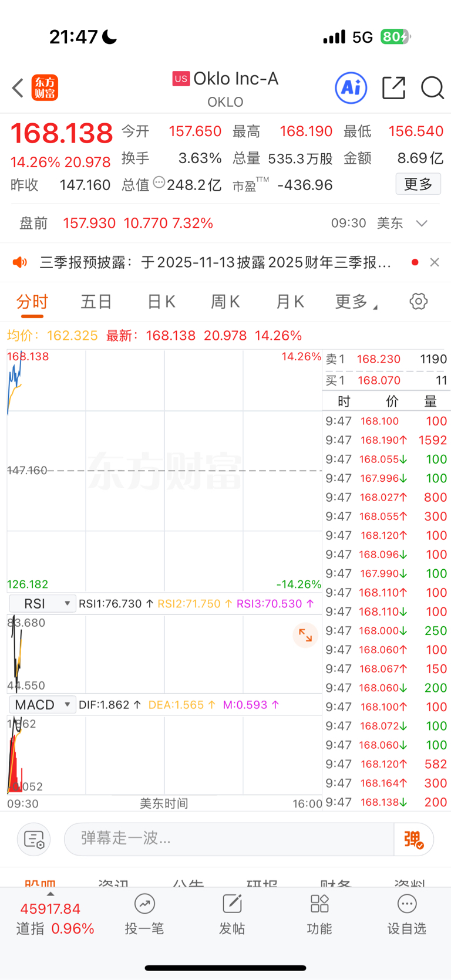The height and width of the screenshot is (980, 451).
Task: Tap the 总值 info bubble icon
Action: [x=159, y=183]
